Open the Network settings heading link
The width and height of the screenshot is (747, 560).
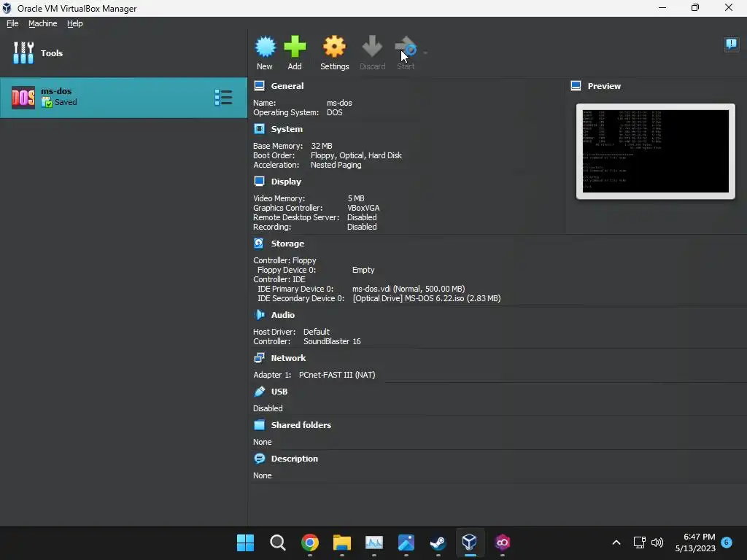pos(288,357)
